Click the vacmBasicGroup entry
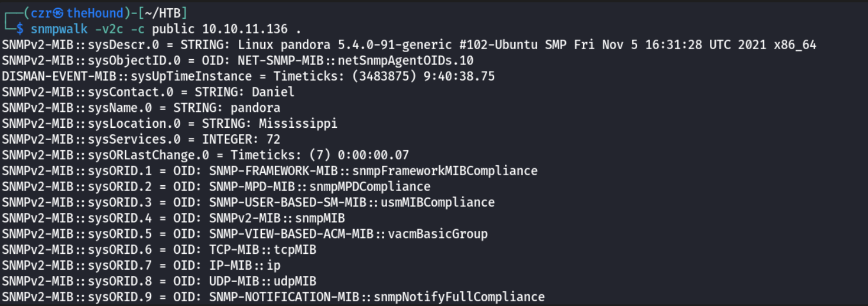This screenshot has height=306, width=868. click(x=438, y=234)
